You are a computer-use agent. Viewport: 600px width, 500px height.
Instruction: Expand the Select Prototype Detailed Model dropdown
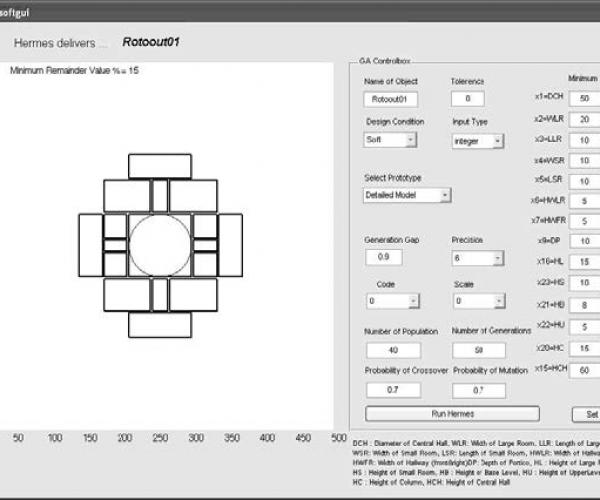pyautogui.click(x=407, y=195)
